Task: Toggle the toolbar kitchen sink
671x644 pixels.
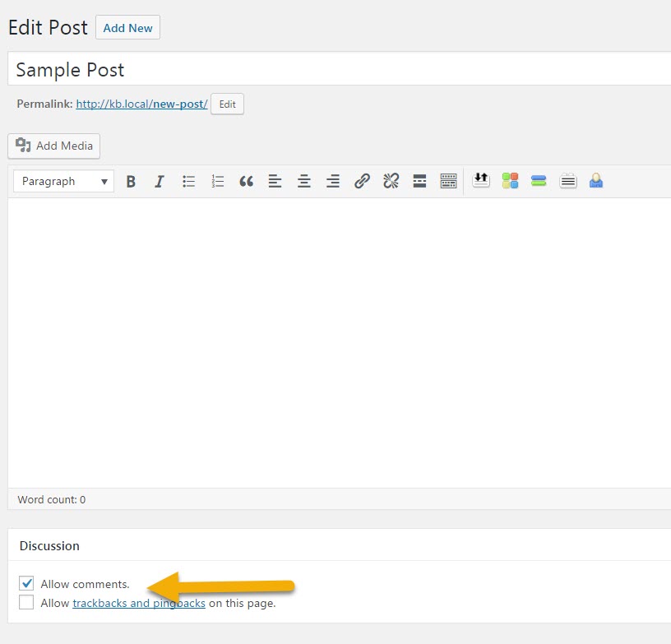Action: pos(448,182)
